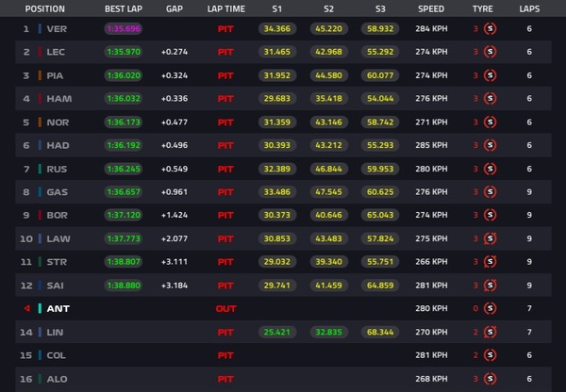
Task: Click the speed value 266 KPH
Action: pos(431,262)
